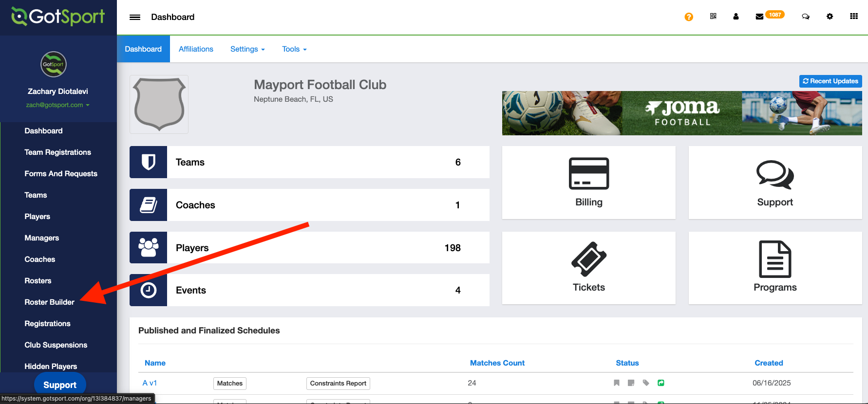The image size is (868, 404).
Task: Open the user profile silhouette icon
Action: pos(736,17)
